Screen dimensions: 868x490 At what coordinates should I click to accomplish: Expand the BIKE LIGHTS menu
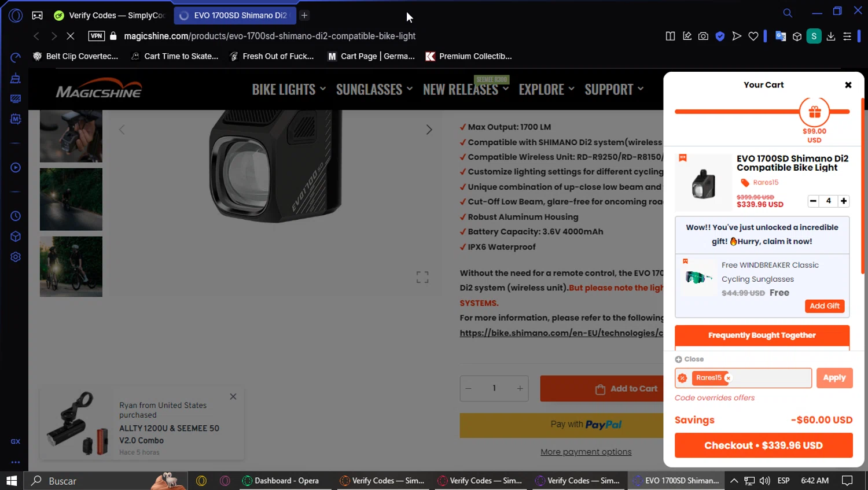(x=289, y=89)
